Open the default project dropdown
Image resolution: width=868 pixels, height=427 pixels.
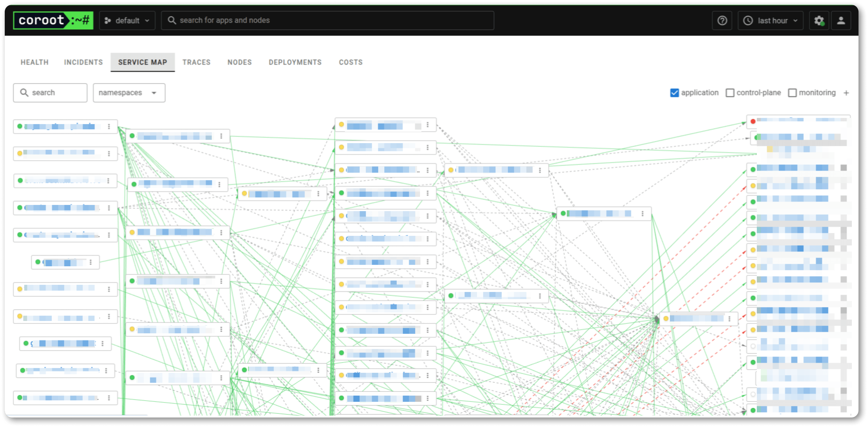127,21
